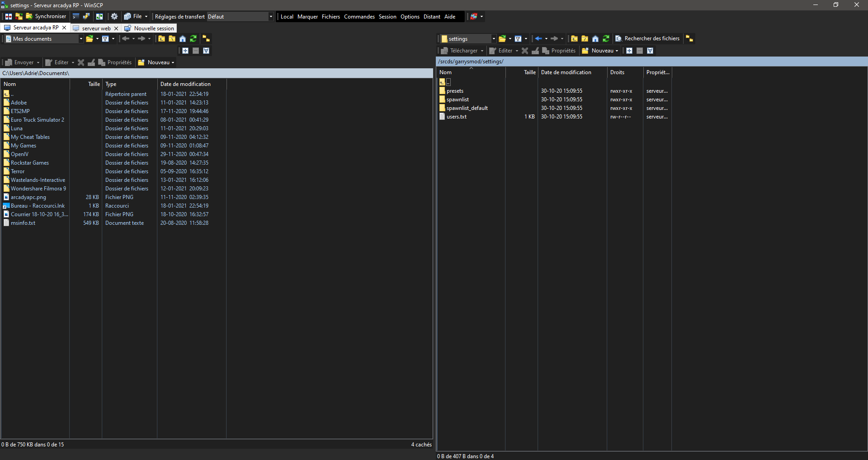868x460 pixels.
Task: Go to root directory in local panel
Action: click(x=172, y=39)
